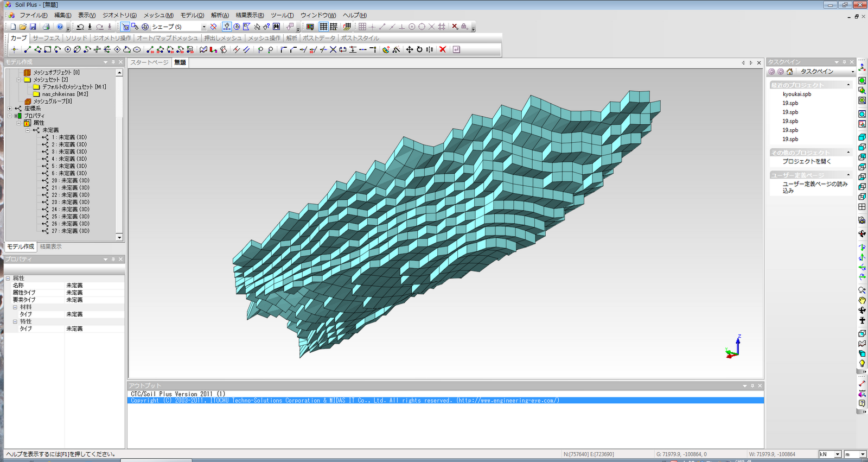Select the line curve tool
The height and width of the screenshot is (462, 868).
pyautogui.click(x=28, y=49)
